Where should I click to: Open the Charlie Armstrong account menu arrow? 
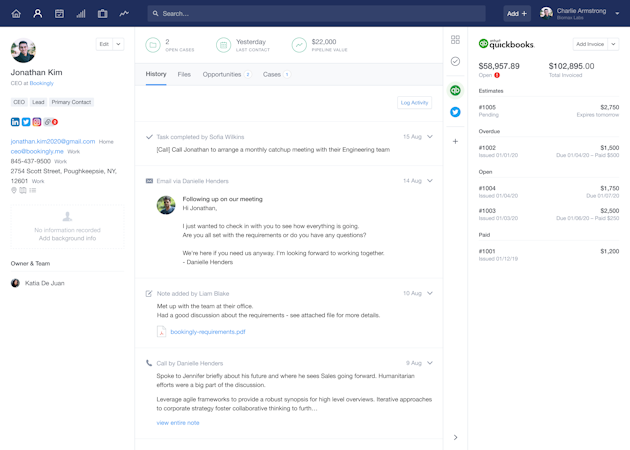[x=617, y=14]
